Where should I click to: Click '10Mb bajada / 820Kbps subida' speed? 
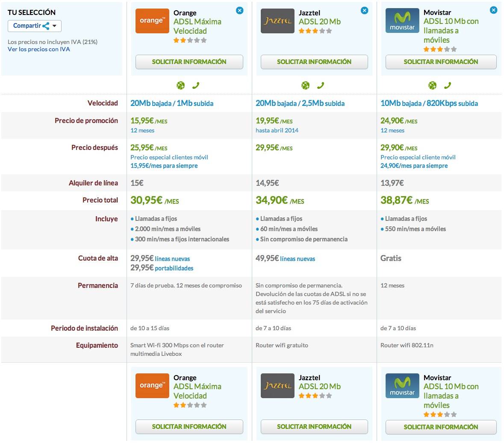click(x=429, y=103)
